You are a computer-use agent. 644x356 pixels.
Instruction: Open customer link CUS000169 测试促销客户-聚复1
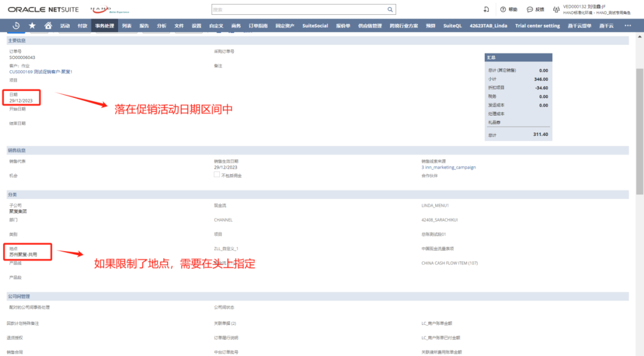coord(41,72)
